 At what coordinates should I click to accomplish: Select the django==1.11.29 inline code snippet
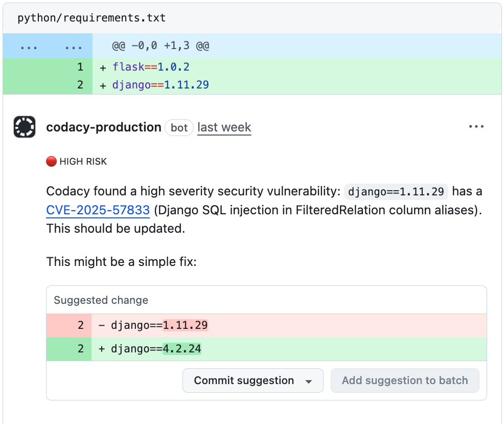coord(396,192)
